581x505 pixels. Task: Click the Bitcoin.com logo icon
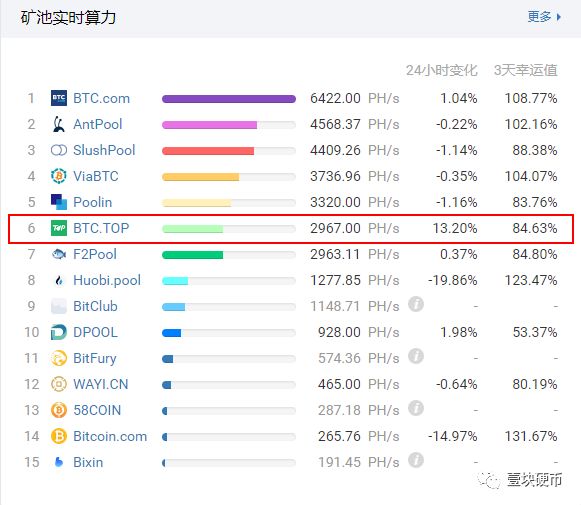point(59,436)
